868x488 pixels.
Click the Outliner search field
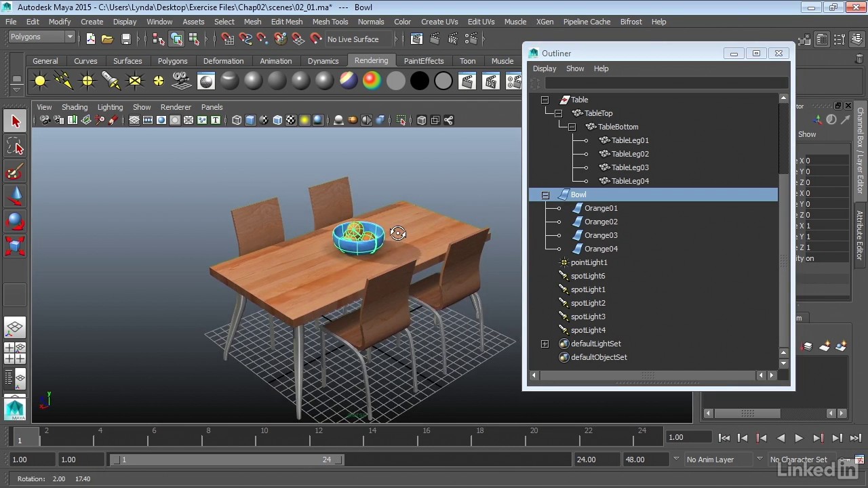[x=667, y=83]
